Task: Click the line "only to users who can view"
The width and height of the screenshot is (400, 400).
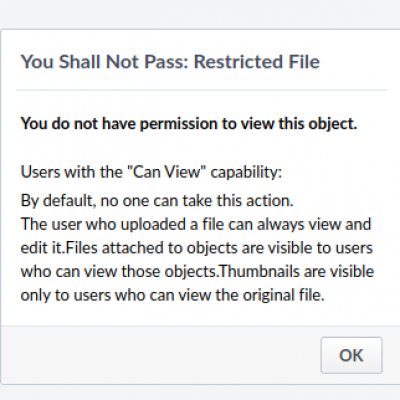Action: coord(173,295)
